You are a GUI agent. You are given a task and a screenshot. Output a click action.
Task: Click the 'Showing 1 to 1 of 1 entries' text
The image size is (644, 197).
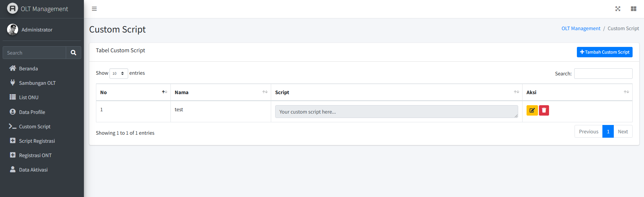click(x=125, y=133)
